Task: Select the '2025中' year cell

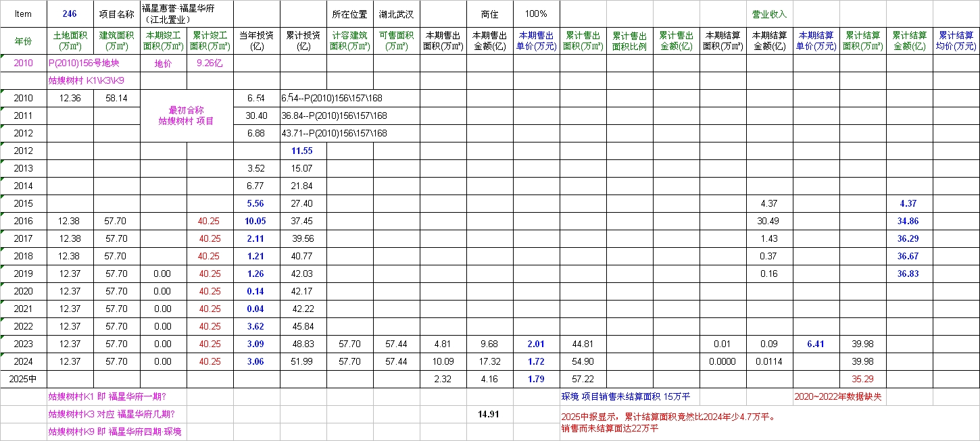Action: point(24,380)
